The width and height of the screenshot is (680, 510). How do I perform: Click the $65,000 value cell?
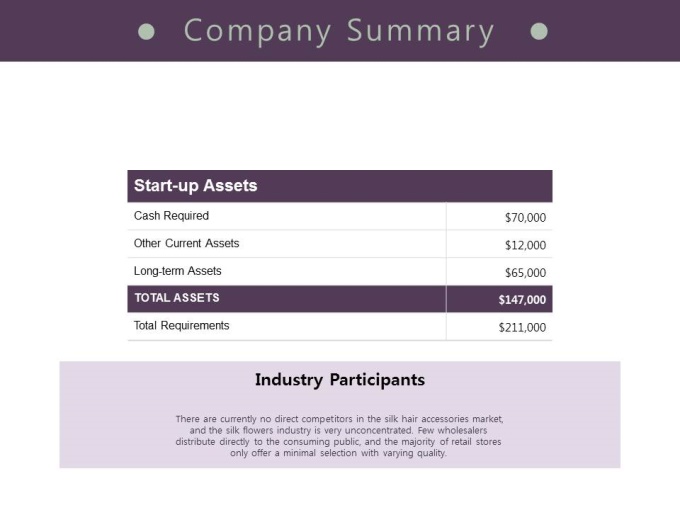(x=499, y=272)
